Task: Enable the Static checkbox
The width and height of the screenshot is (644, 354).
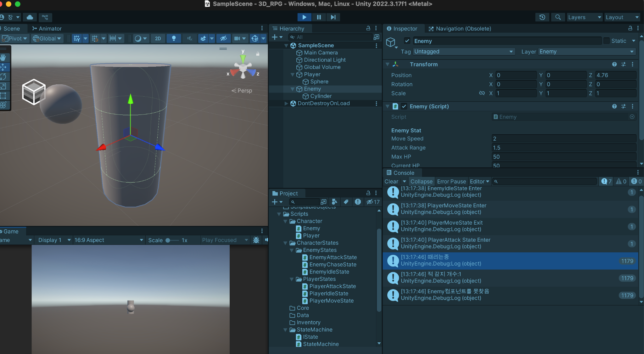Action: click(x=606, y=41)
